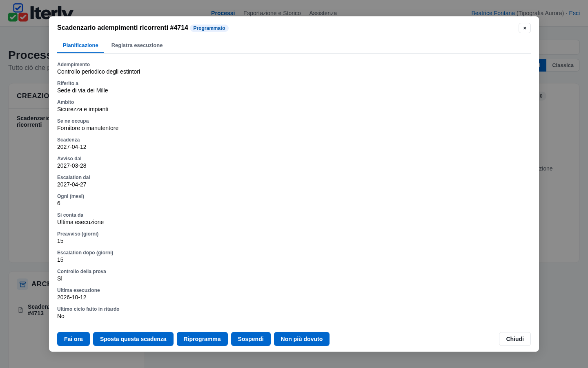Open Scadenzario #4713 archive item behind dialog
This screenshot has height=368, width=588.
38,310
